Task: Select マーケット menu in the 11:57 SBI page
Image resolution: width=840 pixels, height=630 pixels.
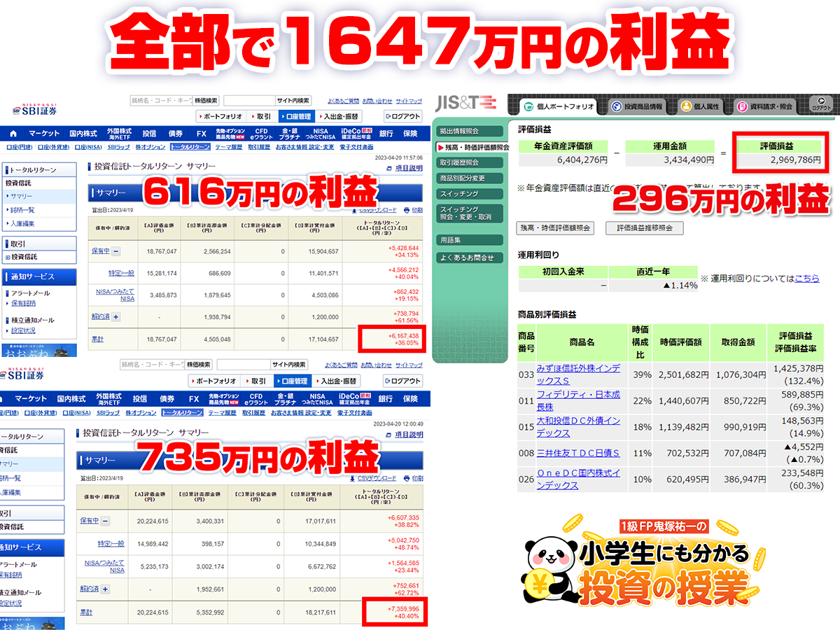Action: pos(44,134)
